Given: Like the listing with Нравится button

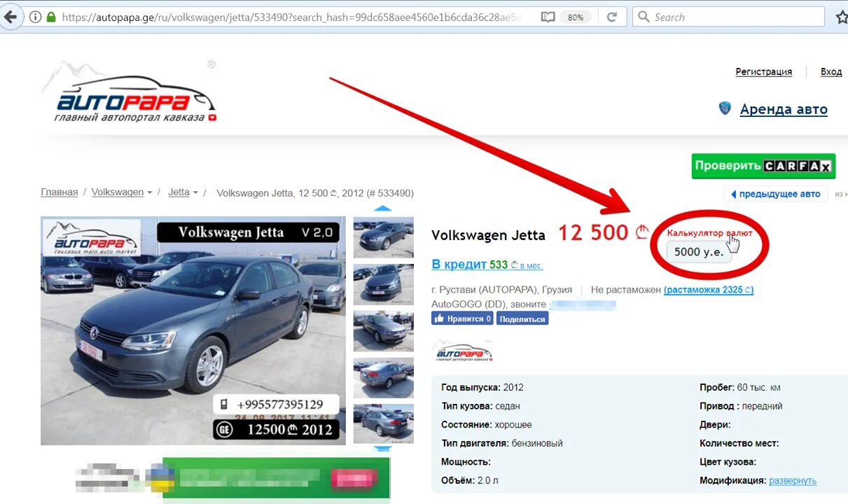Looking at the screenshot, I should coord(462,318).
